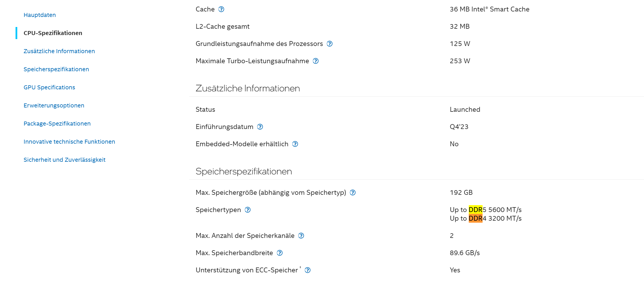This screenshot has width=644, height=283.
Task: Click the yellow highlighted DDR5 text
Action: click(x=476, y=210)
